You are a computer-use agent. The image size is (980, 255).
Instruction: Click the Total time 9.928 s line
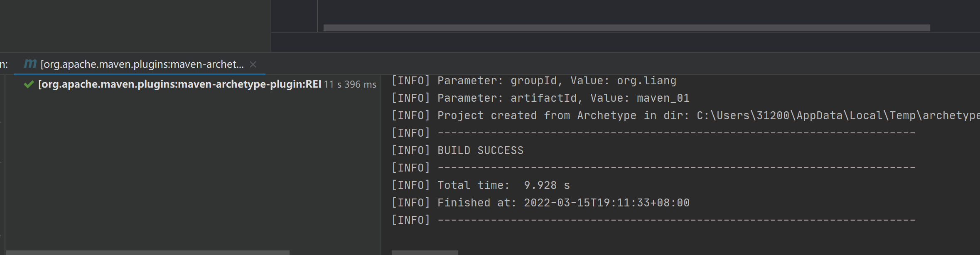481,185
